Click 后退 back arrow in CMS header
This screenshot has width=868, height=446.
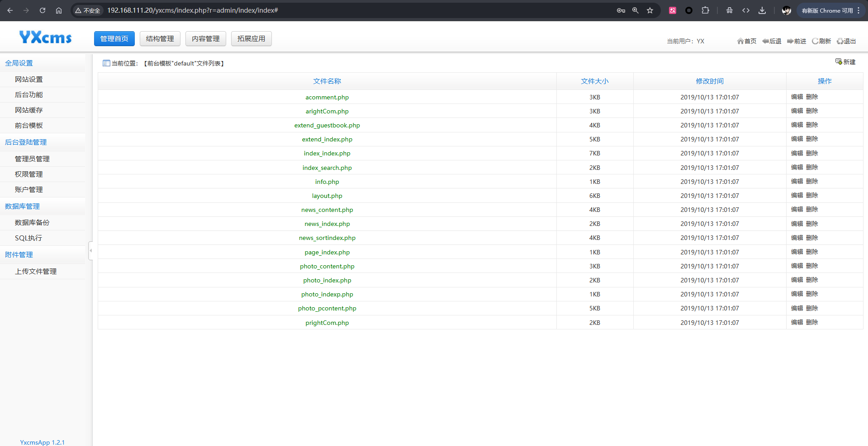772,41
